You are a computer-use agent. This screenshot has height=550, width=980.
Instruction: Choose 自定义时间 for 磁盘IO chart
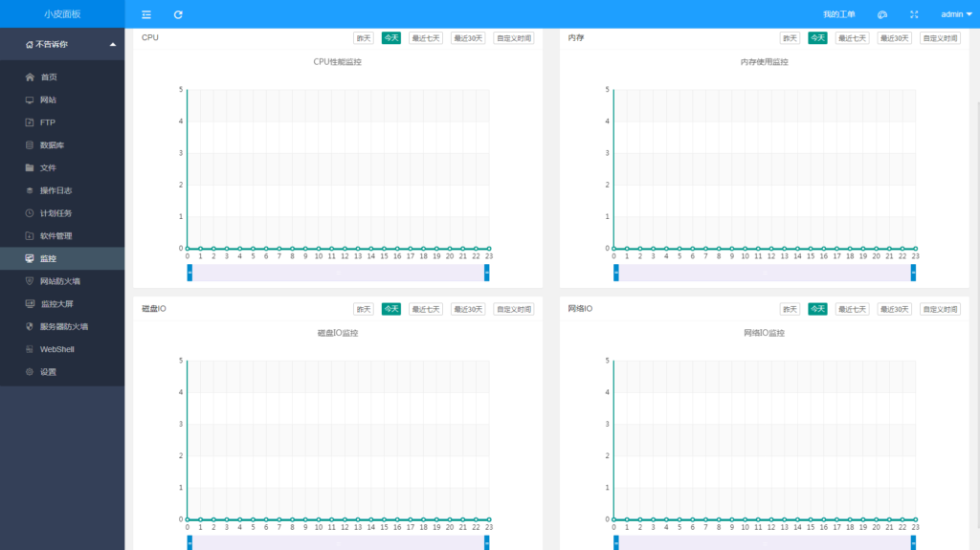click(514, 309)
